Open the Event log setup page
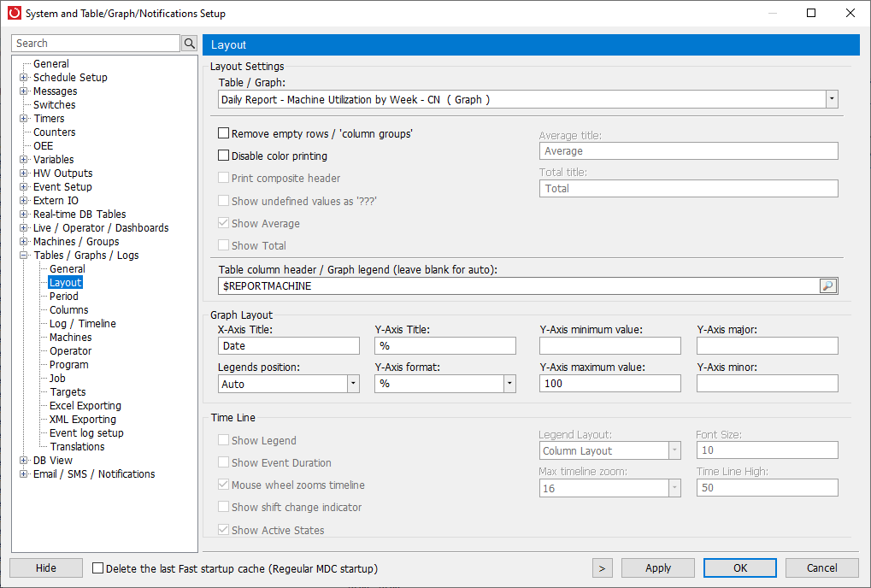871x588 pixels. point(86,433)
